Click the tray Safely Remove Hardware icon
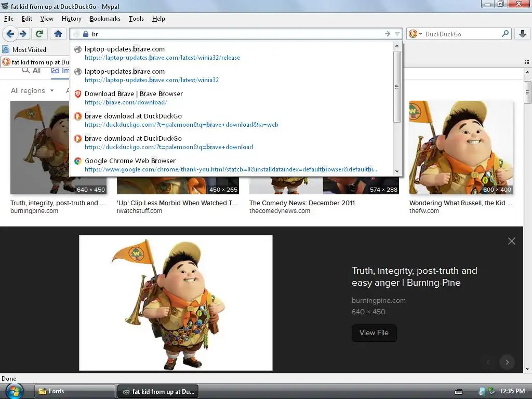532x399 pixels. (491, 391)
